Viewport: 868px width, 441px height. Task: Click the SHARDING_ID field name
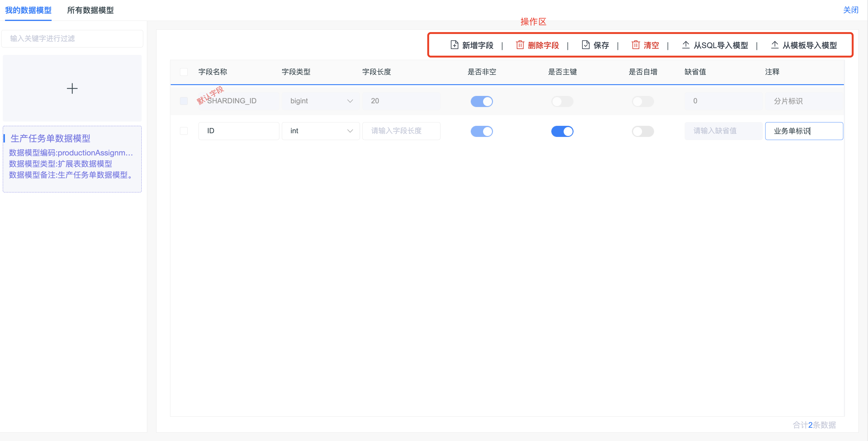(239, 101)
